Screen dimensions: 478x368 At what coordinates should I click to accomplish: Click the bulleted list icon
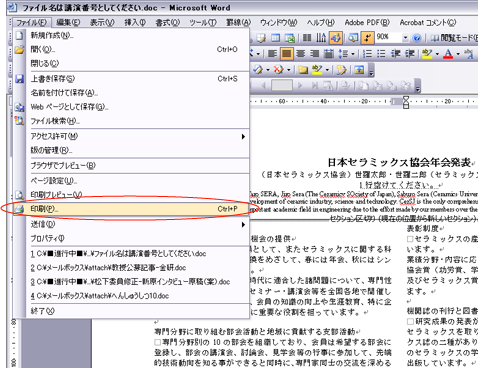click(x=381, y=54)
